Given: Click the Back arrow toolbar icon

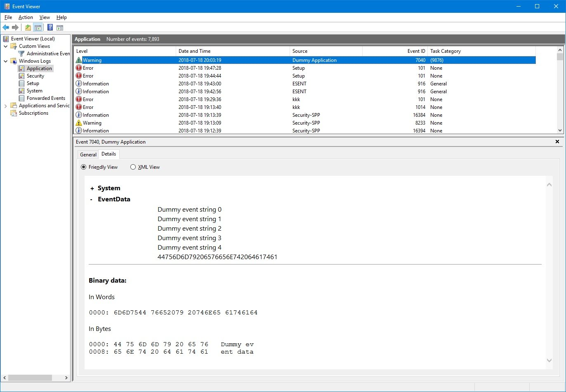Looking at the screenshot, I should coord(6,28).
